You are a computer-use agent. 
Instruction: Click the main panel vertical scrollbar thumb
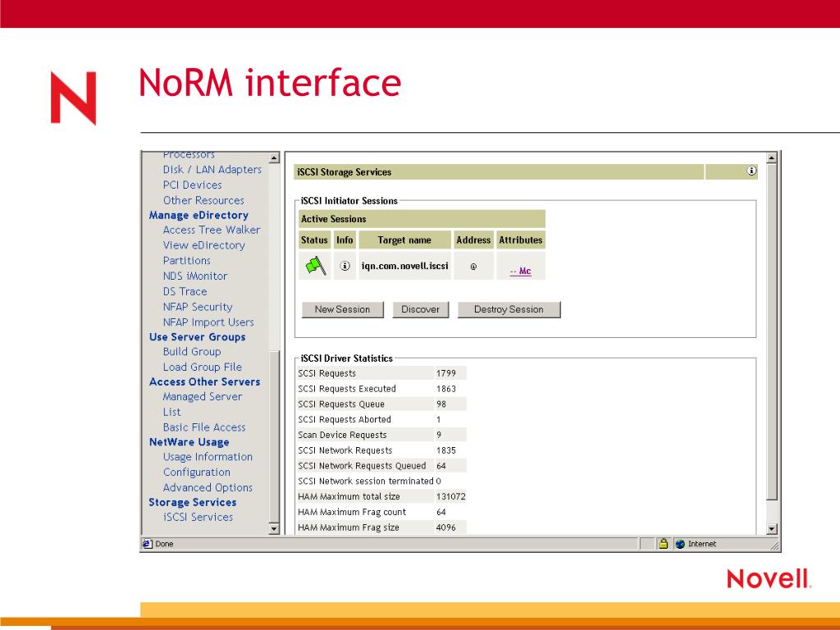pos(771,332)
